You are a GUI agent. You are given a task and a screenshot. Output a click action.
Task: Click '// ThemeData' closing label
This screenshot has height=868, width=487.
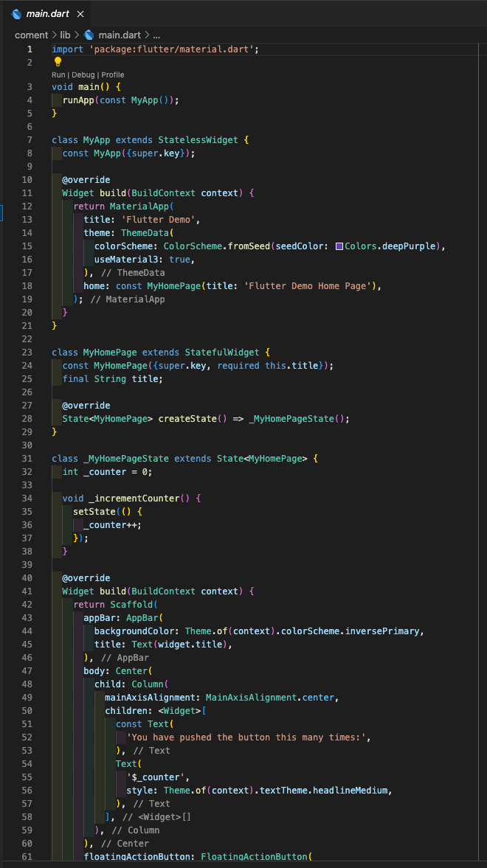point(133,273)
